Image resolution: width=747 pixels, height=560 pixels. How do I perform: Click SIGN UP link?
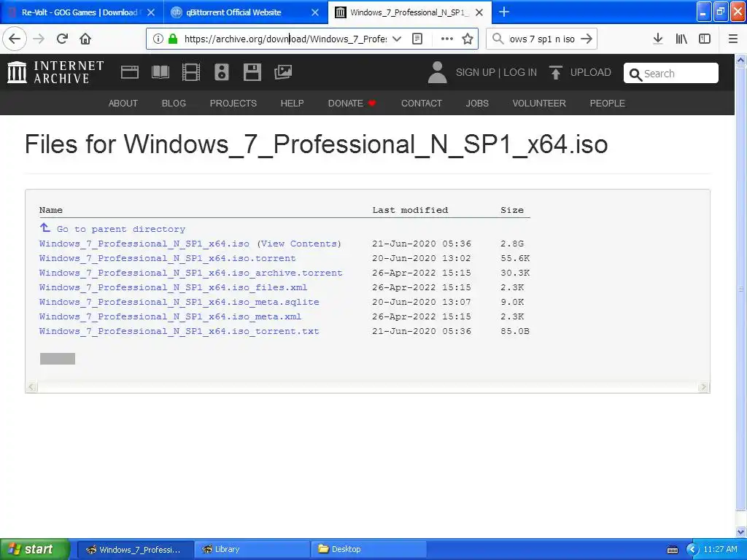pyautogui.click(x=476, y=72)
